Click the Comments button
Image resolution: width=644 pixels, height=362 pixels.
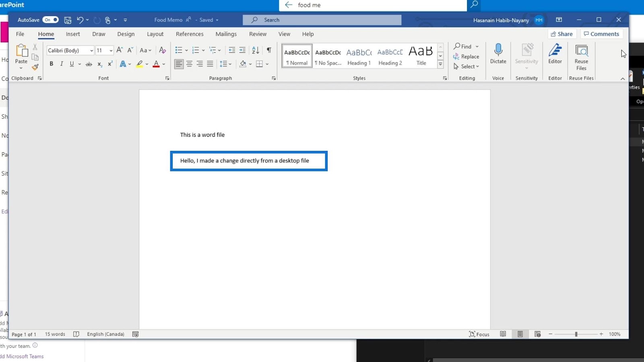pos(601,34)
